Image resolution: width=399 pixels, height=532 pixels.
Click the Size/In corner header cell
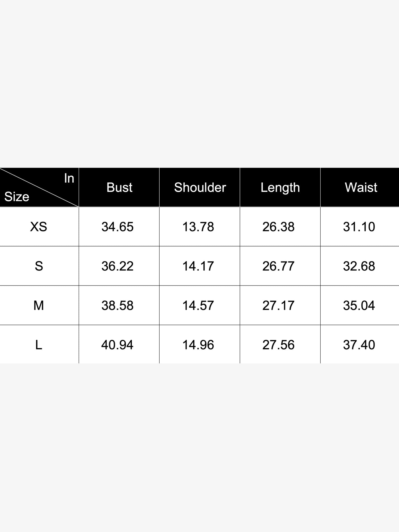pos(39,187)
